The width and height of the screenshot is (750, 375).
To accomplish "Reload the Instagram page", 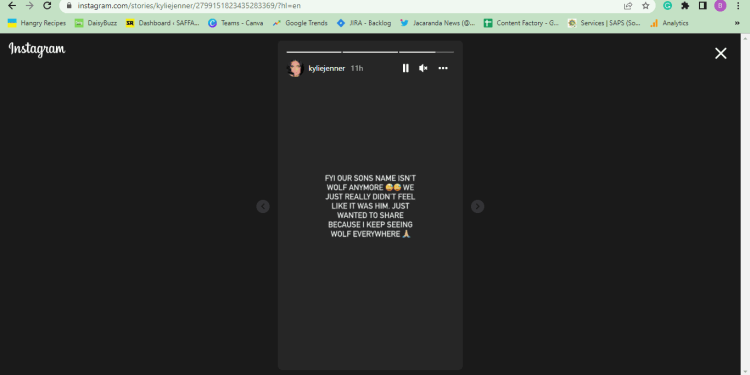I will [x=47, y=6].
